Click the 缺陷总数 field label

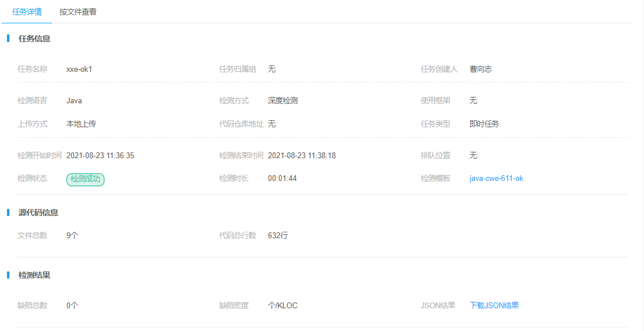[33, 305]
